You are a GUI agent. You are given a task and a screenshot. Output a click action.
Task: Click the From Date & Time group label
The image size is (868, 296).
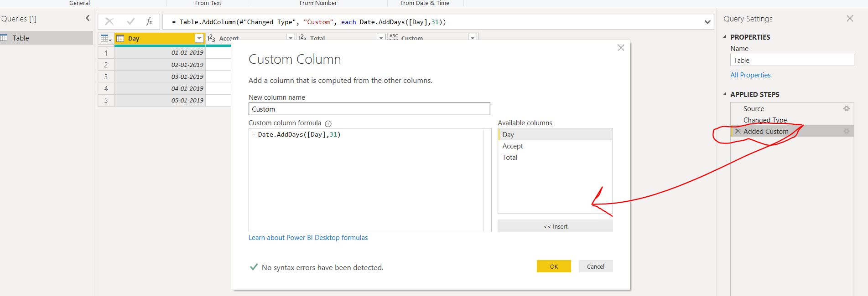coord(425,3)
